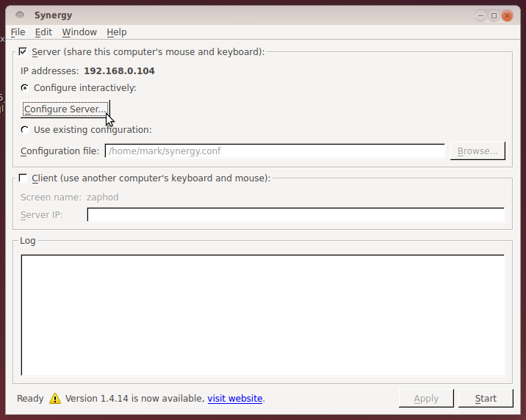Click the yellow warning icon in status bar
Viewport: 526px width, 420px height.
55,399
